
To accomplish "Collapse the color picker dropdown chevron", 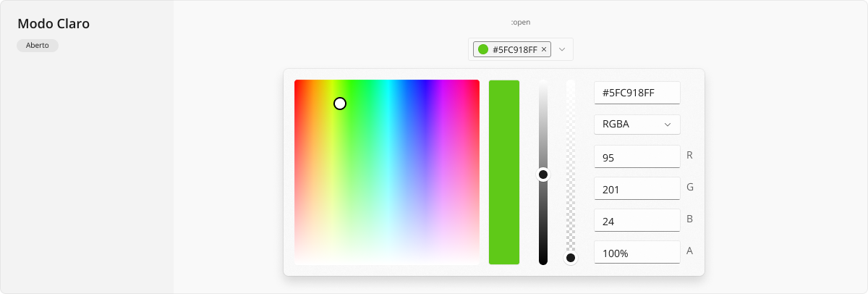I will pos(562,49).
